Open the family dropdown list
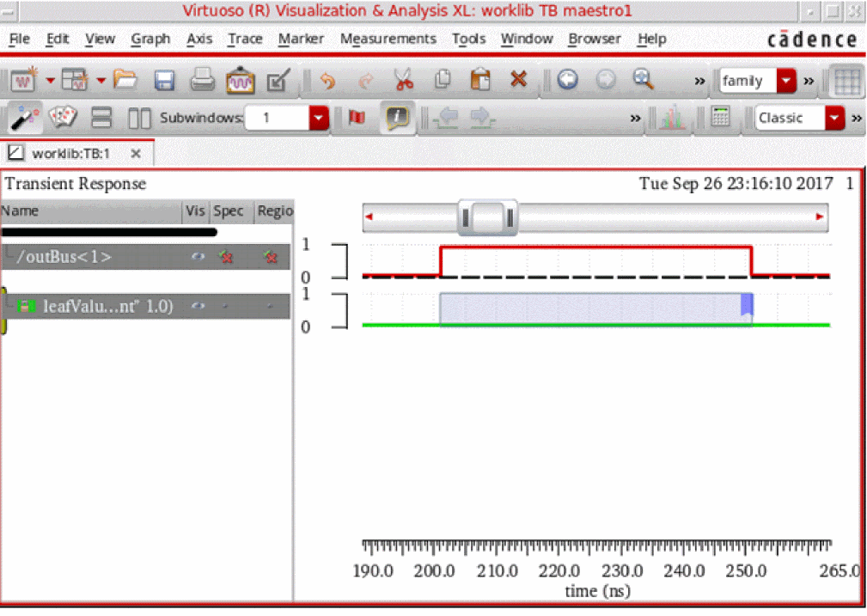 [x=786, y=81]
